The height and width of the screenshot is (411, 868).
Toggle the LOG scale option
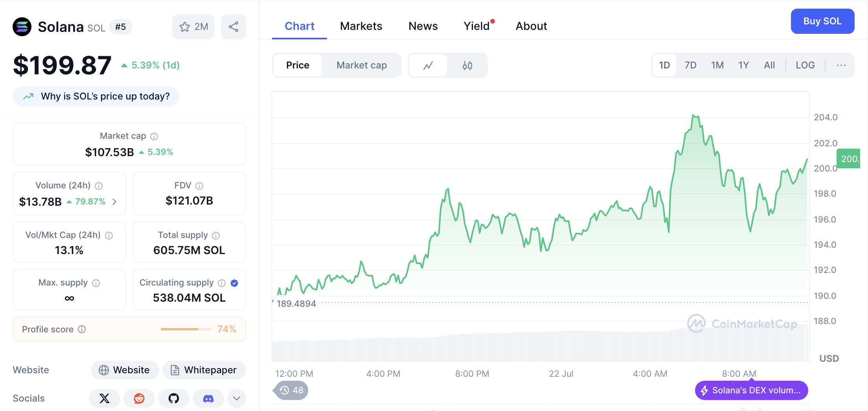805,65
